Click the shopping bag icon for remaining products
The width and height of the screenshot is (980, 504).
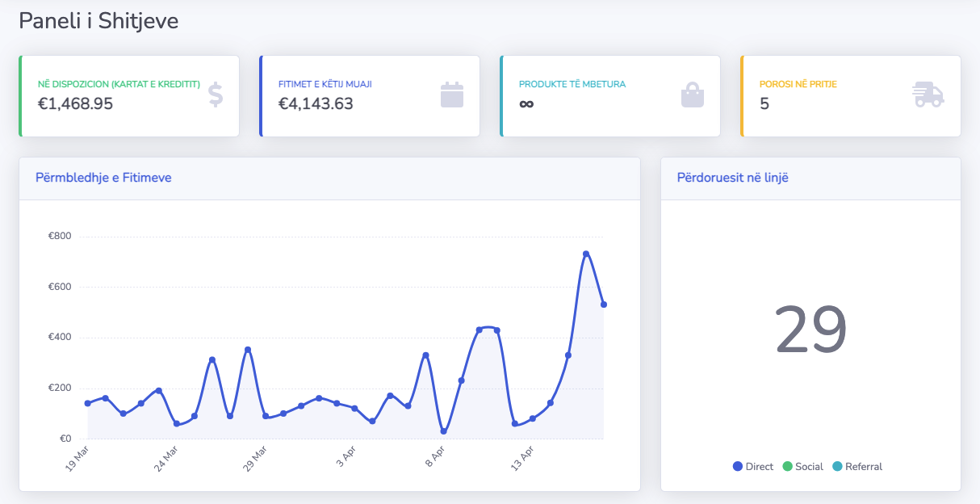point(693,95)
